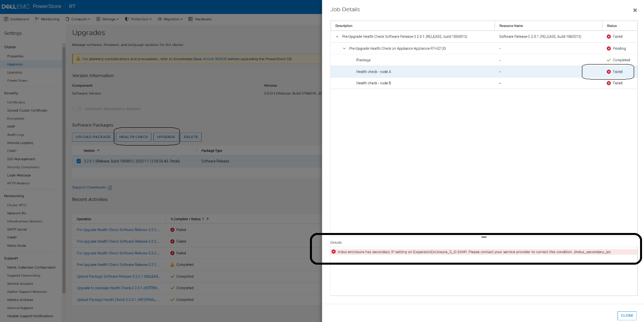Click the external link icon beside Support Downloads
Screen dimensions: 644x322
point(110,188)
